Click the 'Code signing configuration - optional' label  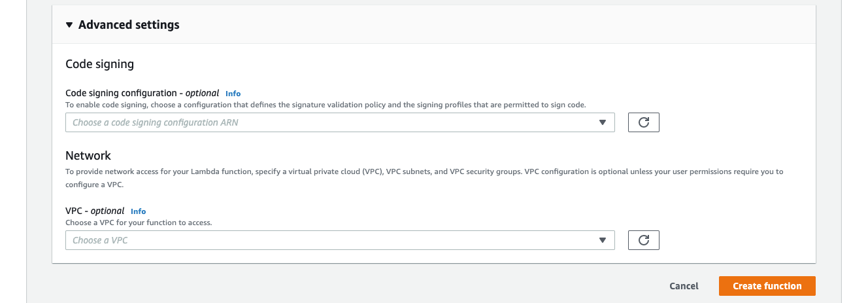pyautogui.click(x=142, y=93)
